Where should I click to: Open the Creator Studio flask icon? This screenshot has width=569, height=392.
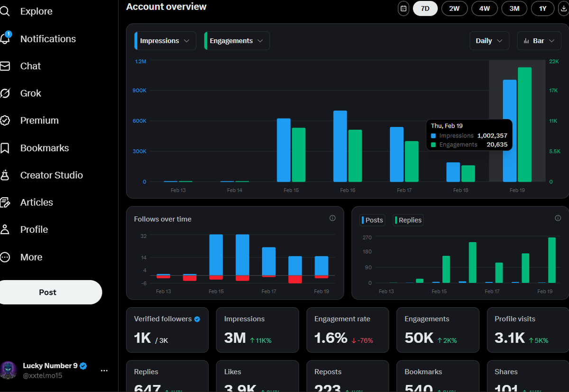coord(5,175)
